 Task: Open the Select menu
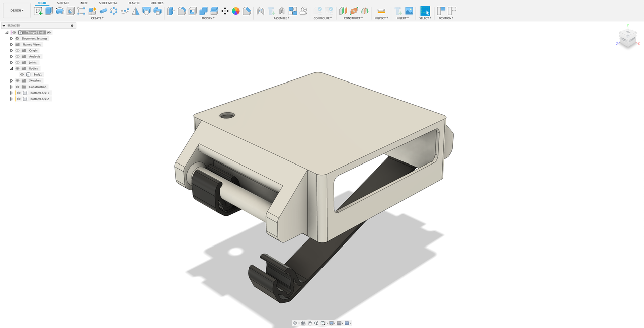pos(425,18)
